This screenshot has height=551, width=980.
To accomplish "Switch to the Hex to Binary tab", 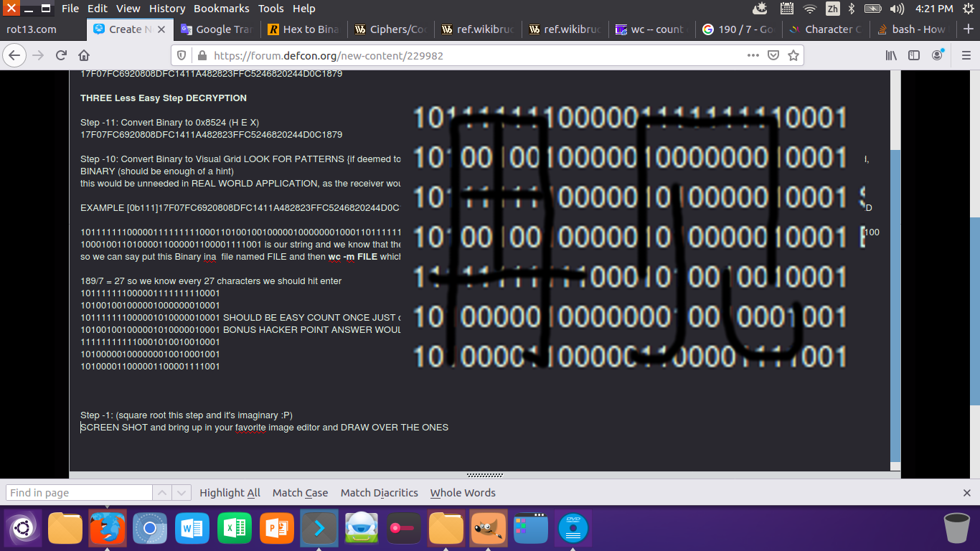I will click(303, 29).
